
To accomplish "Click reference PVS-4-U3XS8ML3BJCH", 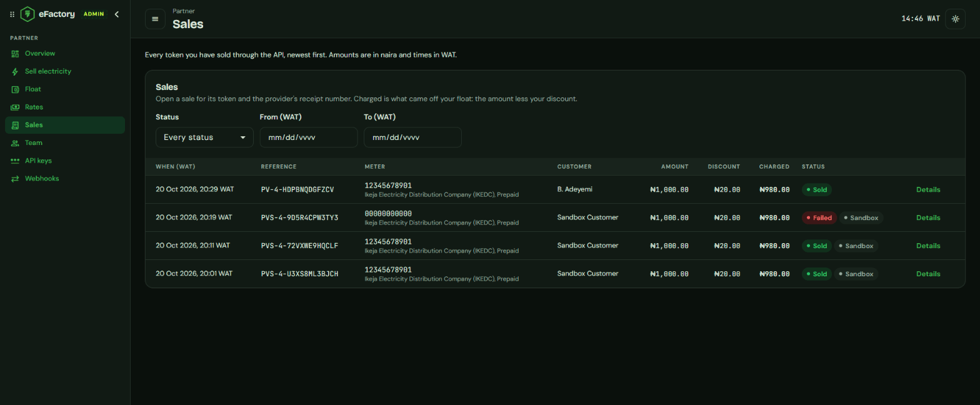I will tap(299, 274).
